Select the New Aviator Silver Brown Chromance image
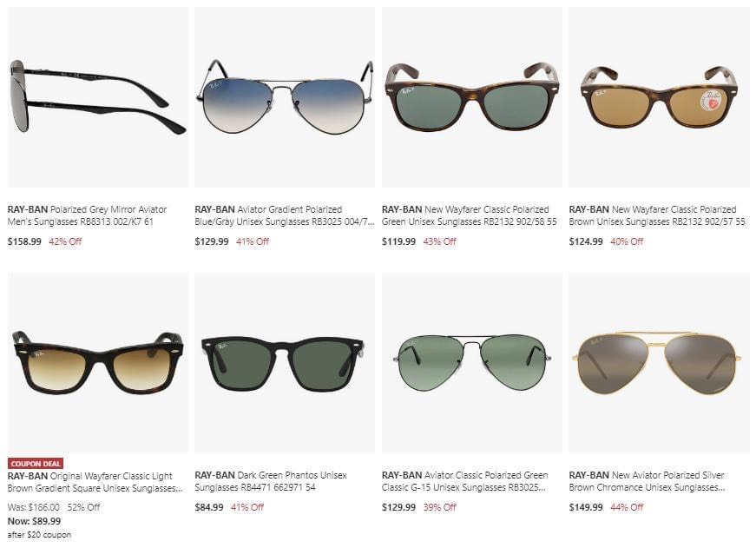Screen dimensions: 756x548 point(659,363)
